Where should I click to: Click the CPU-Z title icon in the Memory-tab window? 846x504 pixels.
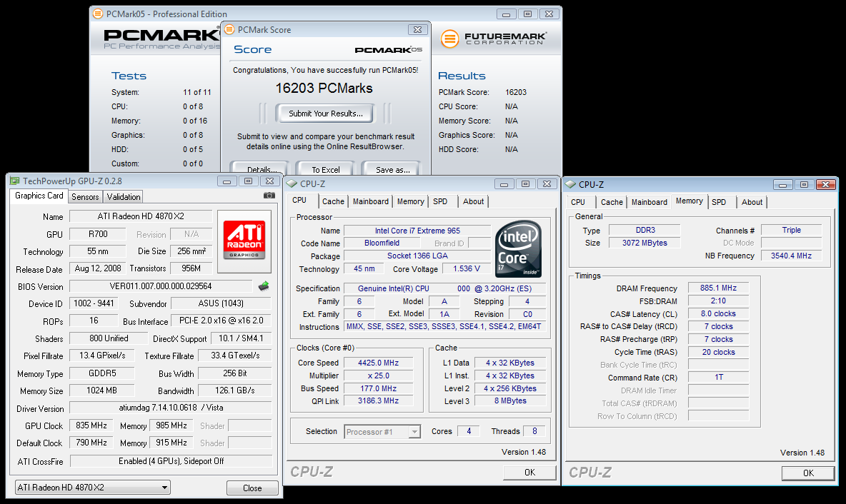[x=570, y=184]
